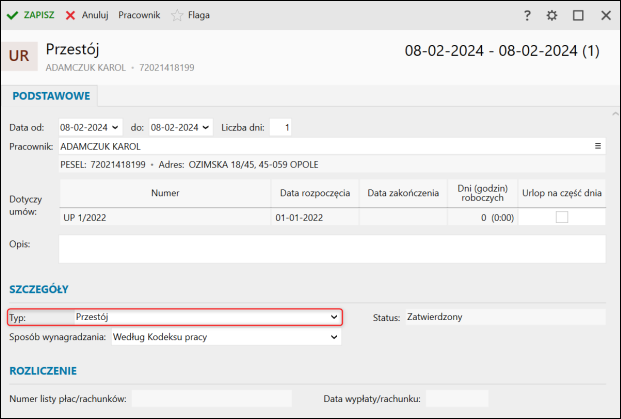Mark the record with Flaga star
Viewport: 621px width, 419px height.
190,15
